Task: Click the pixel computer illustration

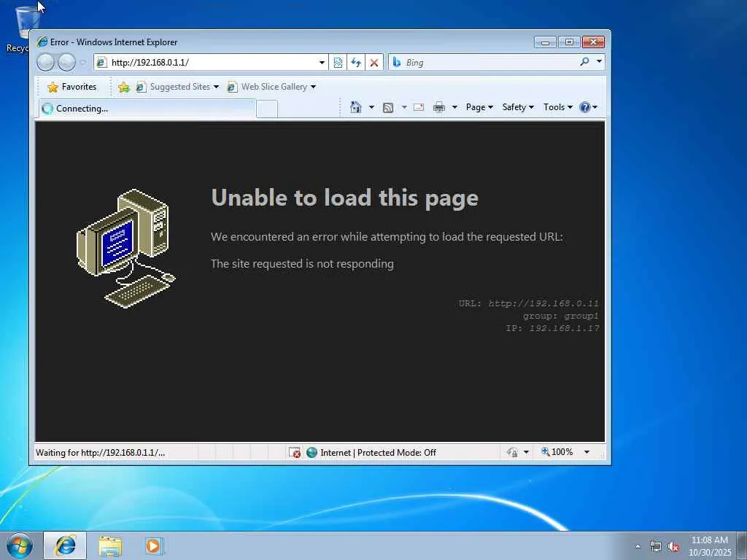Action: [126, 249]
